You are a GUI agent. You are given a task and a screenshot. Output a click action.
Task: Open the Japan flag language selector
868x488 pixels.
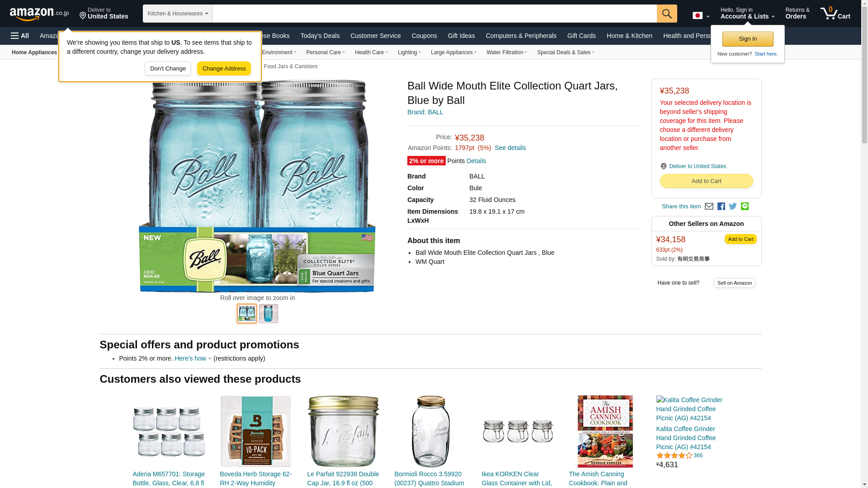coord(701,15)
